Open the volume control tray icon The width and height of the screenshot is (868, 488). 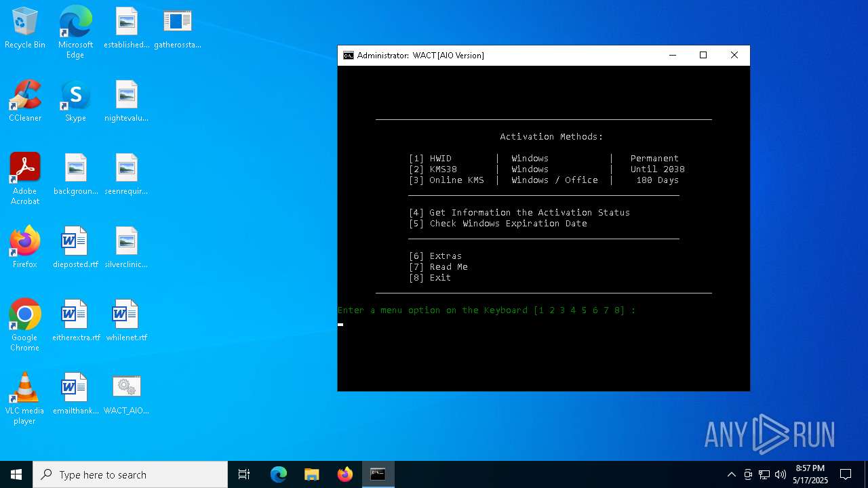pyautogui.click(x=781, y=474)
